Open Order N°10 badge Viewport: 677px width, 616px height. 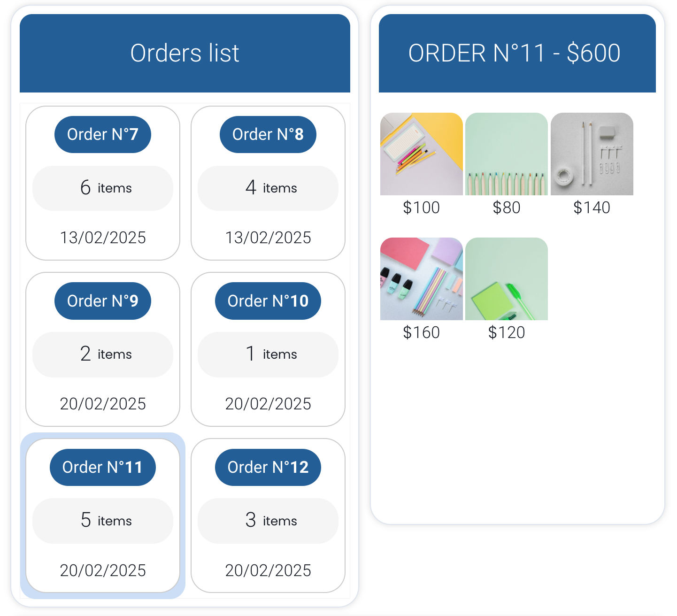268,301
